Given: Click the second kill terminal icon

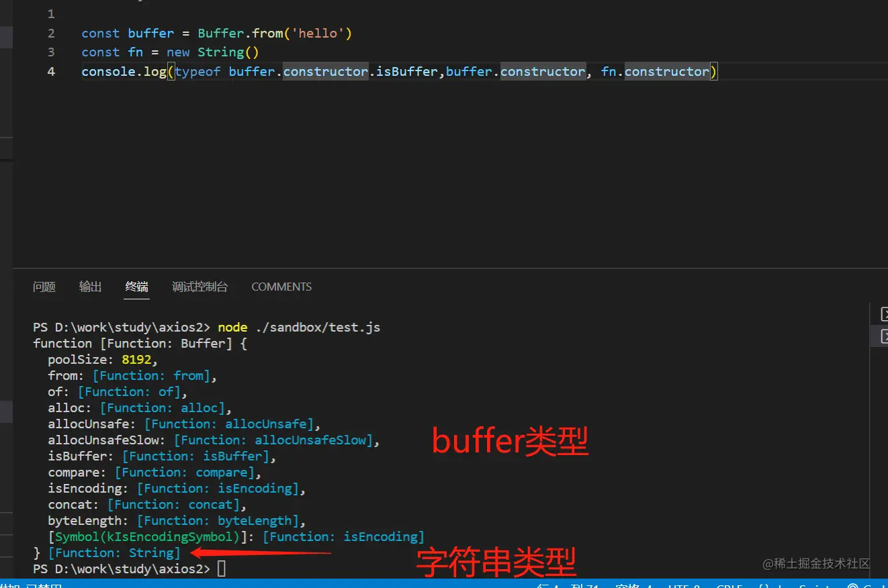Looking at the screenshot, I should click(x=884, y=336).
